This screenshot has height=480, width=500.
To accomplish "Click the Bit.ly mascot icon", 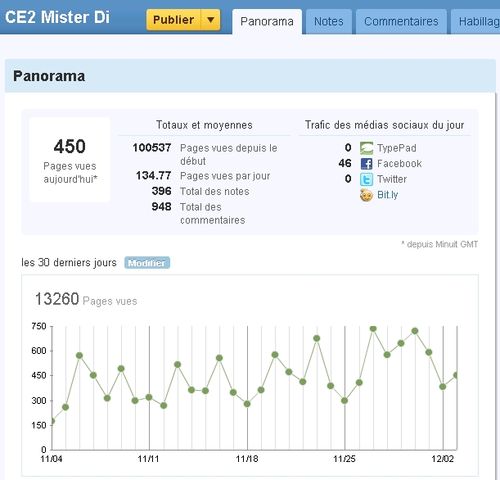I will pos(366,195).
